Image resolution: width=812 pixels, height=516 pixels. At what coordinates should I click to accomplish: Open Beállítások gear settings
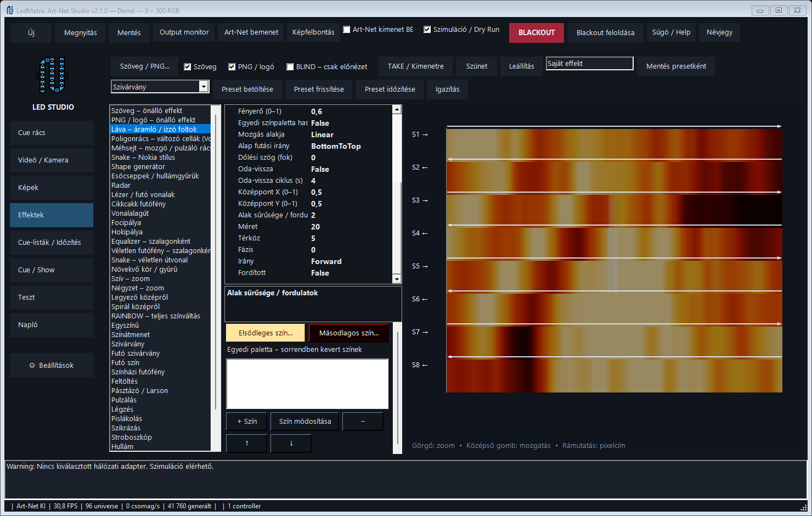pyautogui.click(x=52, y=365)
